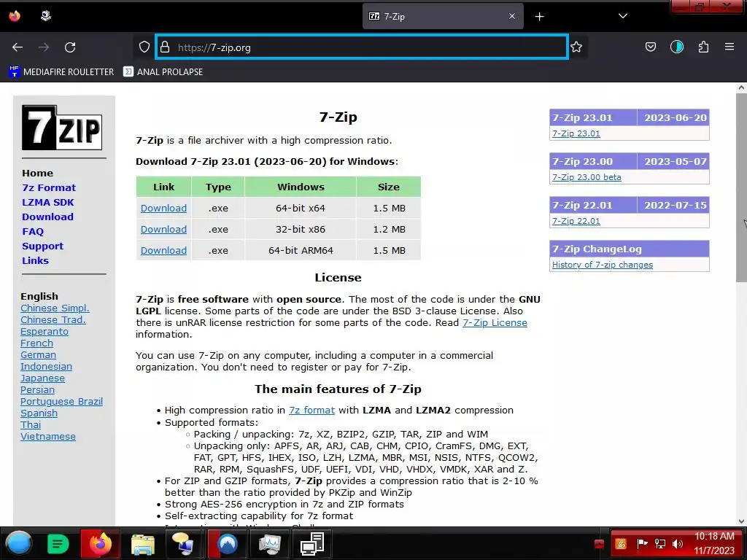The image size is (747, 560).
Task: Open the FAQ sidebar link
Action: [33, 231]
